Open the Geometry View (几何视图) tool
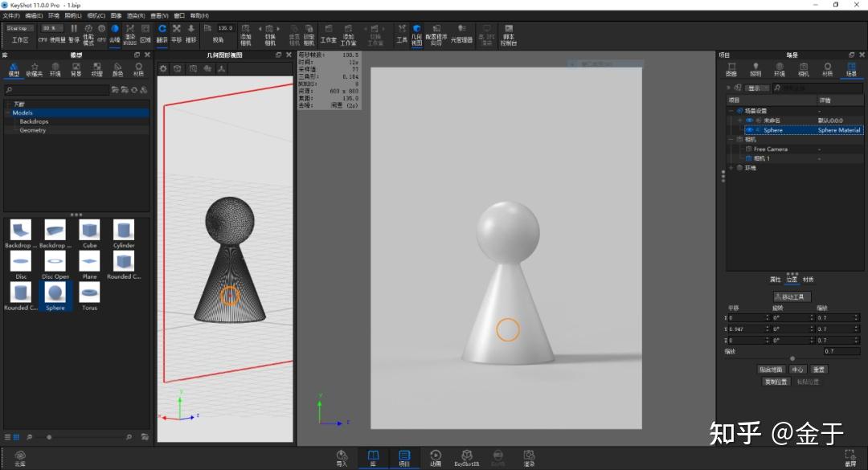The height and width of the screenshot is (470, 868). click(416, 29)
